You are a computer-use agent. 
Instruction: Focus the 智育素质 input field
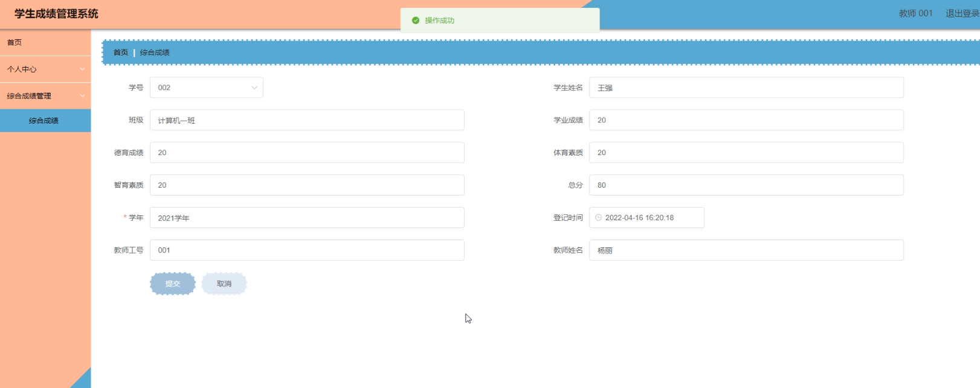tap(307, 185)
